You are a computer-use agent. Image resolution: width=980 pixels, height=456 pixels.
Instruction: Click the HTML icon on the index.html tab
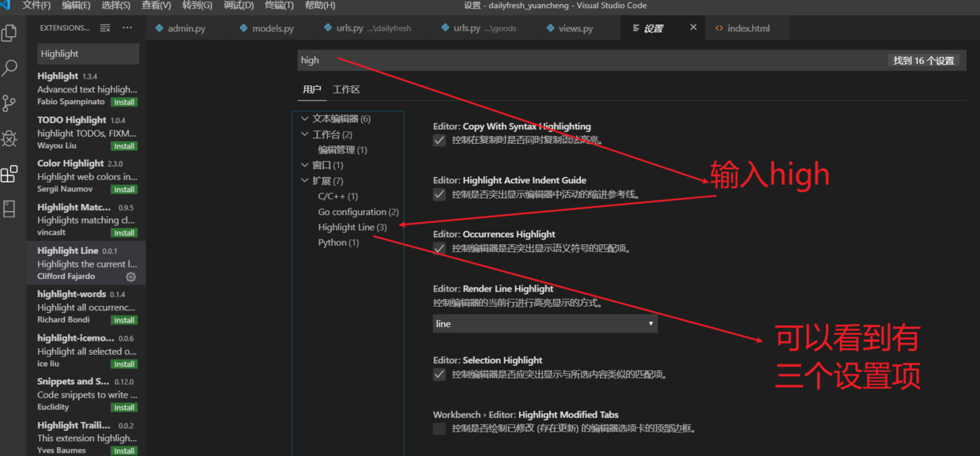[x=719, y=28]
